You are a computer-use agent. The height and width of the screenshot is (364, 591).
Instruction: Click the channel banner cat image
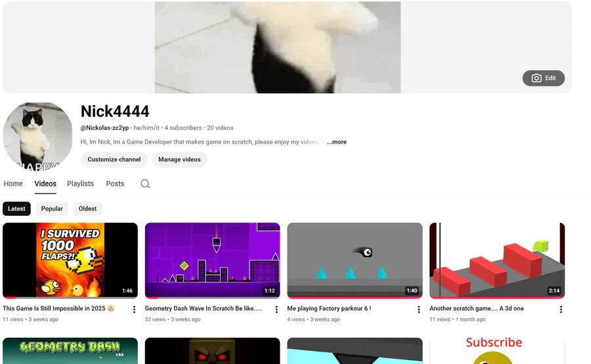pyautogui.click(x=278, y=47)
